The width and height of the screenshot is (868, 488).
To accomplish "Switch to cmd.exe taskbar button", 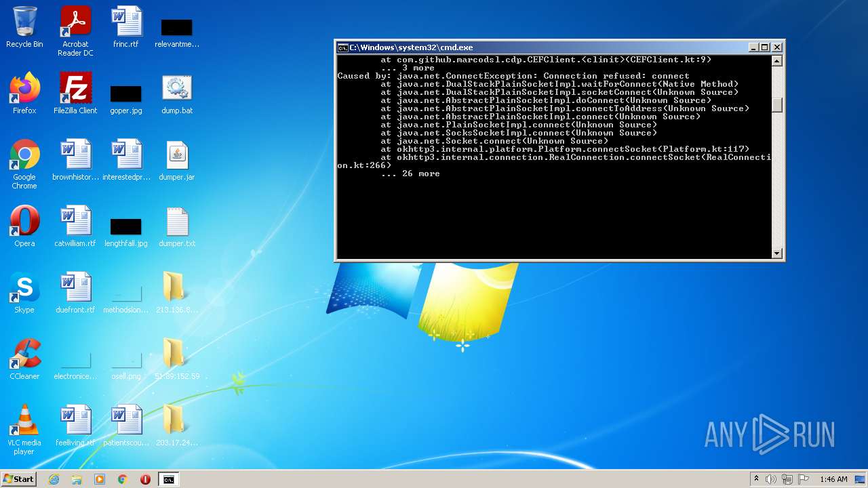I will [x=168, y=479].
